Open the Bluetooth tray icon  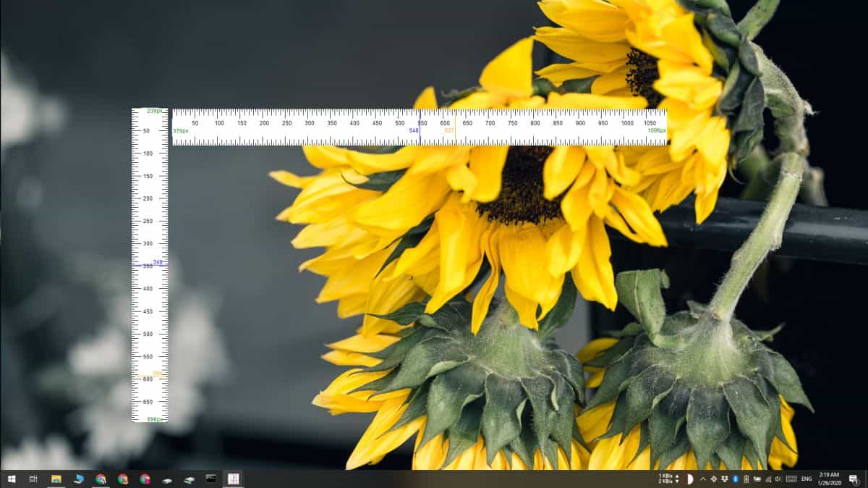tap(735, 479)
